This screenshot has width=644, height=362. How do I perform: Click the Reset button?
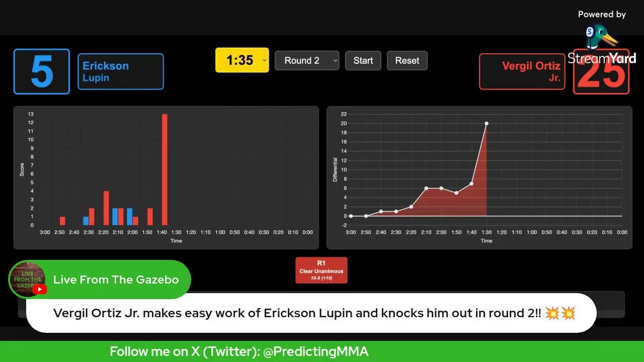click(407, 61)
